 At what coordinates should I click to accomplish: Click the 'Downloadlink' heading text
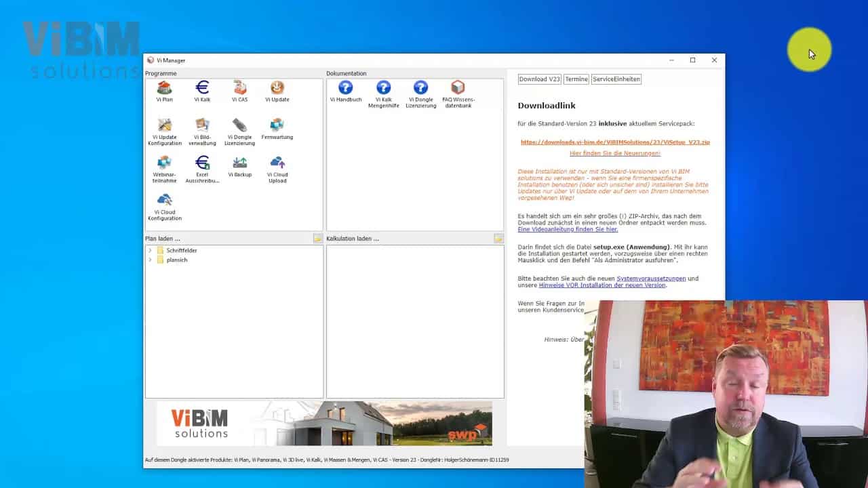(x=547, y=106)
